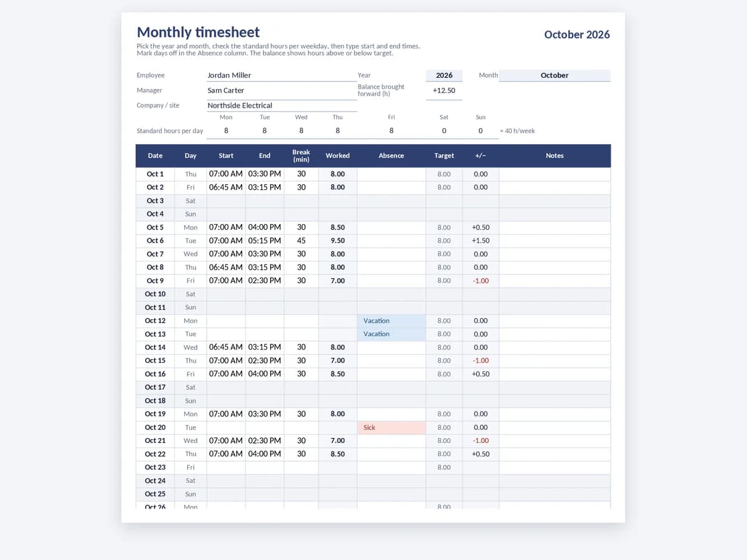
Task: Select Oct 21 worked hours 7.00
Action: (x=337, y=441)
